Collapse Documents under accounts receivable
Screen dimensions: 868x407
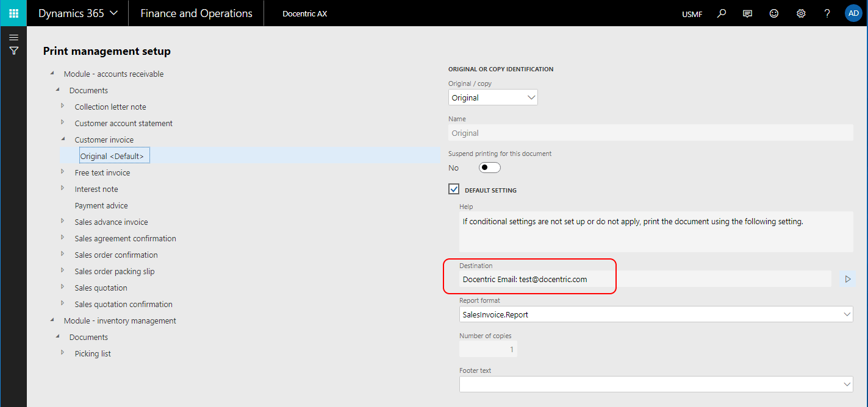pyautogui.click(x=57, y=90)
